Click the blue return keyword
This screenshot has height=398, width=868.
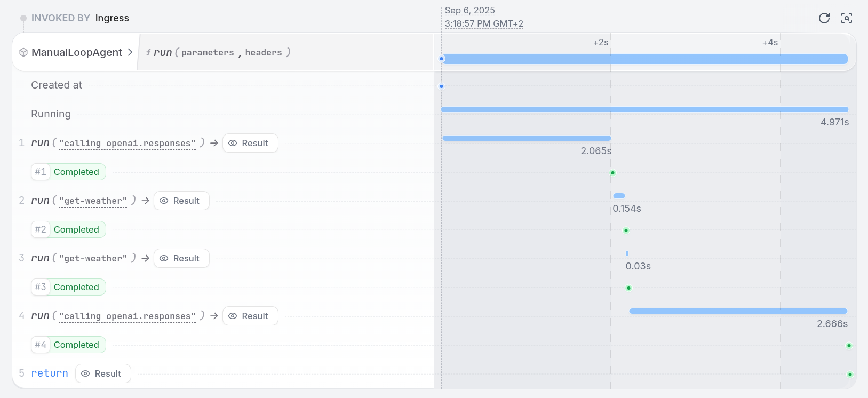tap(50, 373)
